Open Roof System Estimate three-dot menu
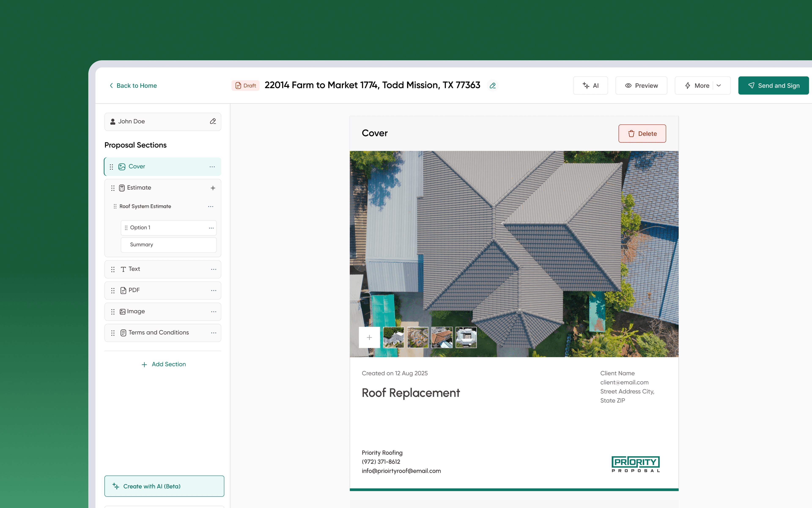This screenshot has width=812, height=508. coord(210,206)
